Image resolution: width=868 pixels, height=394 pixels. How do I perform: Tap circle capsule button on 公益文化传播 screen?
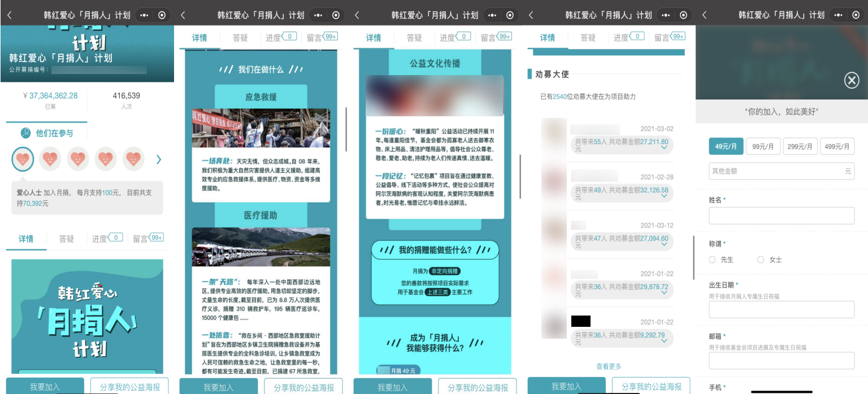pyautogui.click(x=510, y=15)
